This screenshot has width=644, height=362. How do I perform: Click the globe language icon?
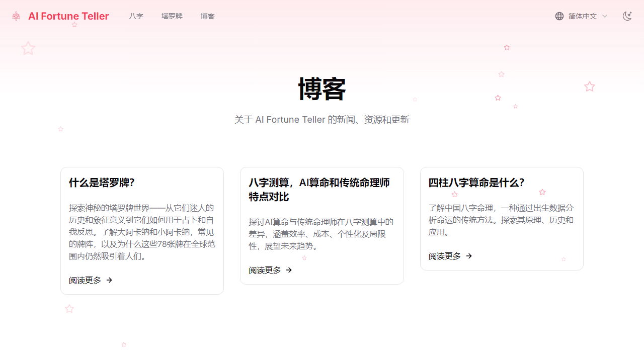point(559,16)
